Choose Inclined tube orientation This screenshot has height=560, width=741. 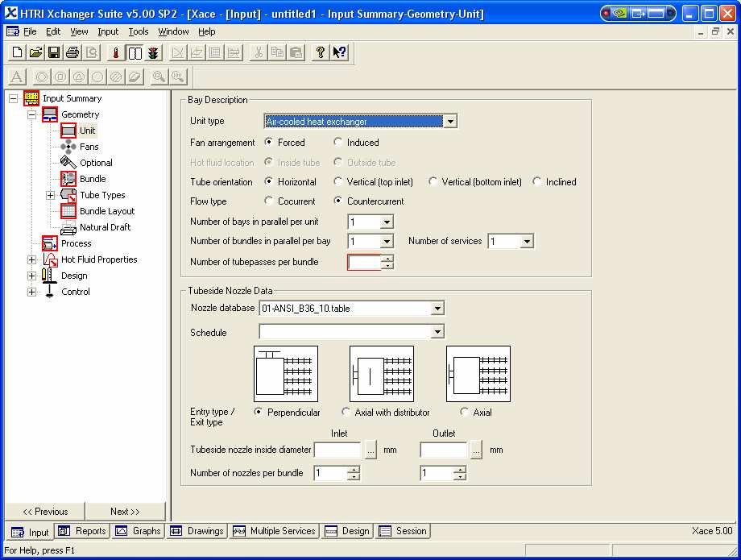[537, 181]
